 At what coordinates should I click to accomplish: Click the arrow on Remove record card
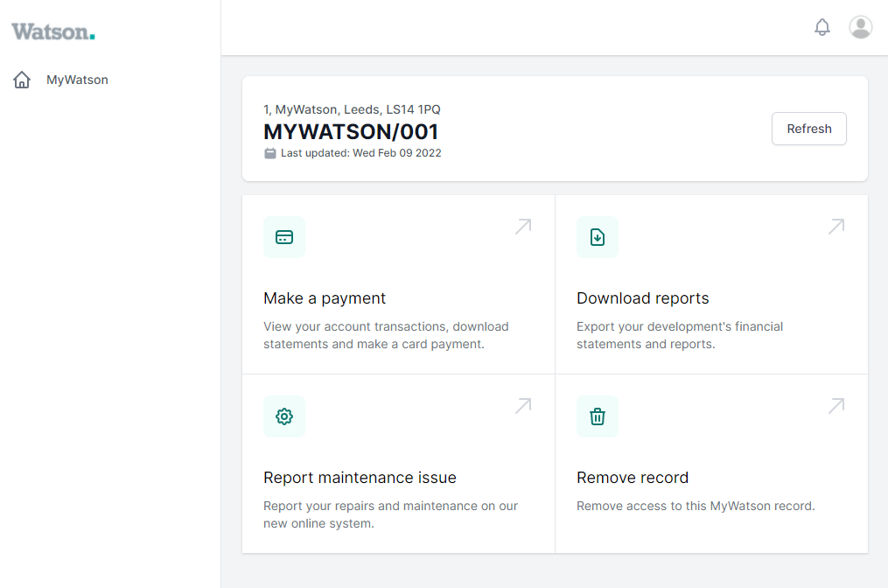(836, 406)
